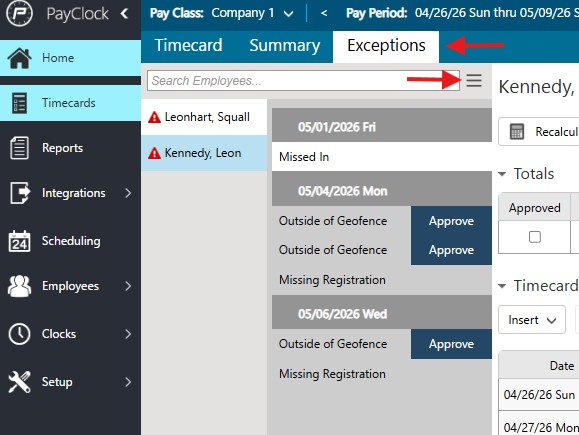The image size is (579, 435).
Task: Collapse the Totals section
Action: [x=502, y=174]
